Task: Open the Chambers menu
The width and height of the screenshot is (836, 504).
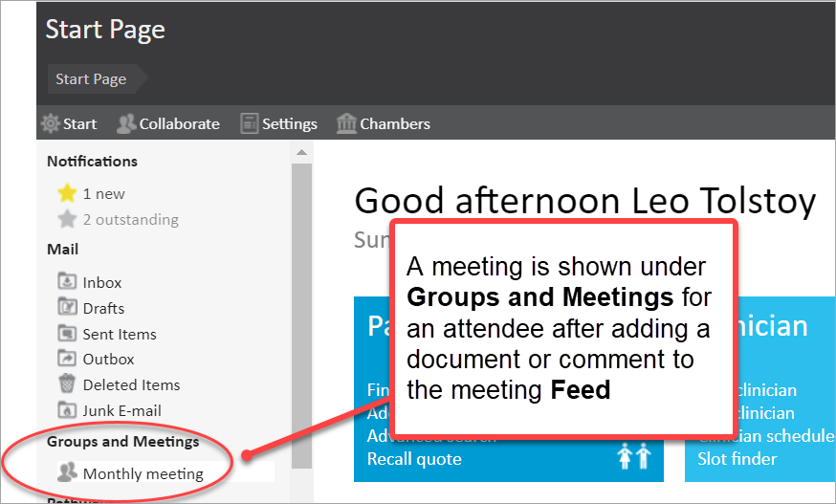Action: coord(384,123)
